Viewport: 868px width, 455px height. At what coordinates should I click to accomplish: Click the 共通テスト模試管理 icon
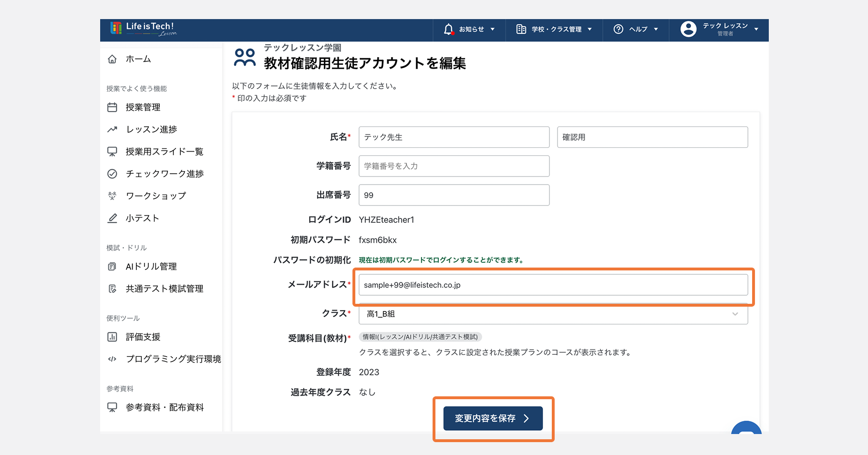pyautogui.click(x=112, y=289)
